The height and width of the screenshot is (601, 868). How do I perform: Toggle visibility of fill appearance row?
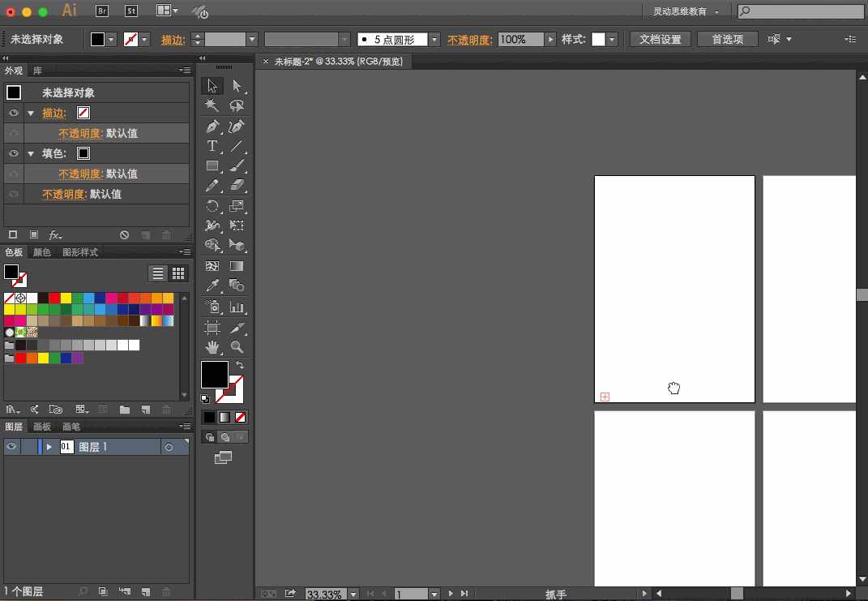(13, 153)
